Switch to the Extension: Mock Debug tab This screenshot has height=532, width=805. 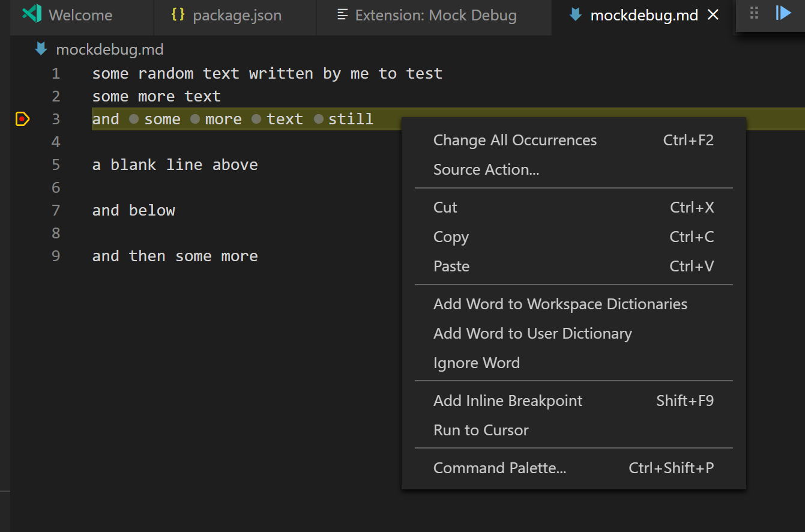pos(433,15)
